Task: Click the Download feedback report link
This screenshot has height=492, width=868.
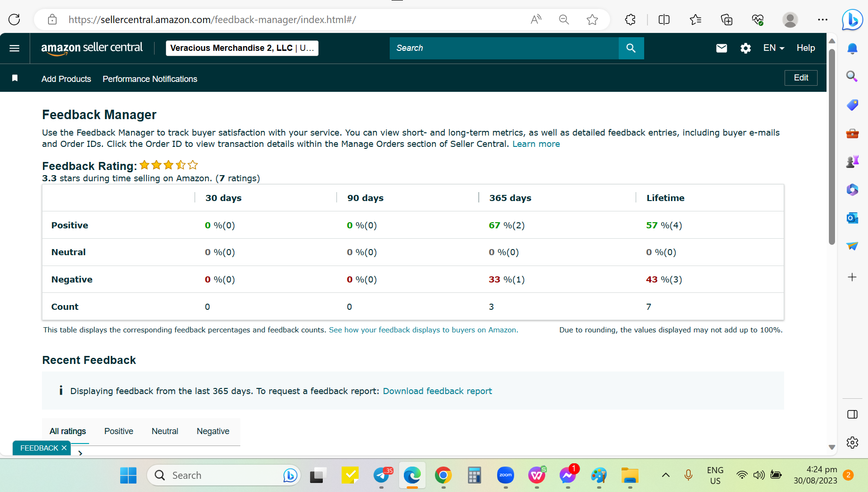Action: pyautogui.click(x=437, y=391)
